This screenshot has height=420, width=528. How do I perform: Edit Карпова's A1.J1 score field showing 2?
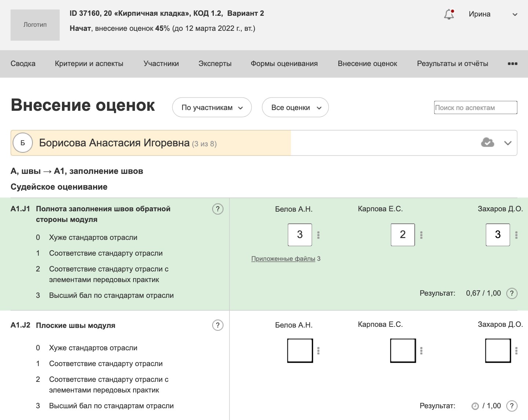403,235
